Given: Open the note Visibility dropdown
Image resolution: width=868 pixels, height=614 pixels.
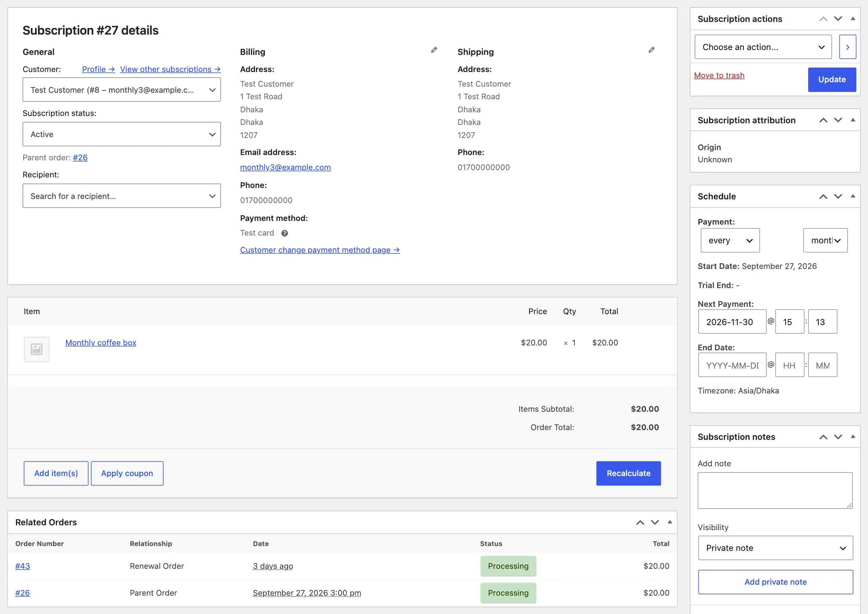Looking at the screenshot, I should tap(776, 548).
